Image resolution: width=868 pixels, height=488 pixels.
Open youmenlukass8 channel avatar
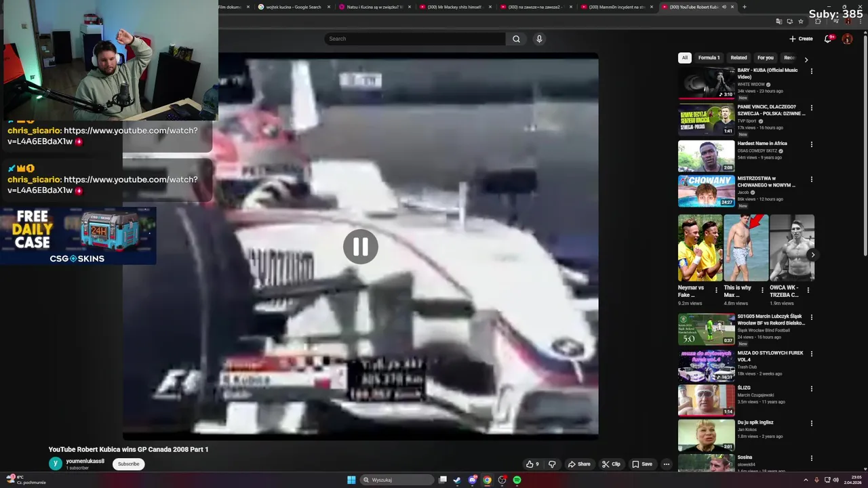pyautogui.click(x=55, y=464)
